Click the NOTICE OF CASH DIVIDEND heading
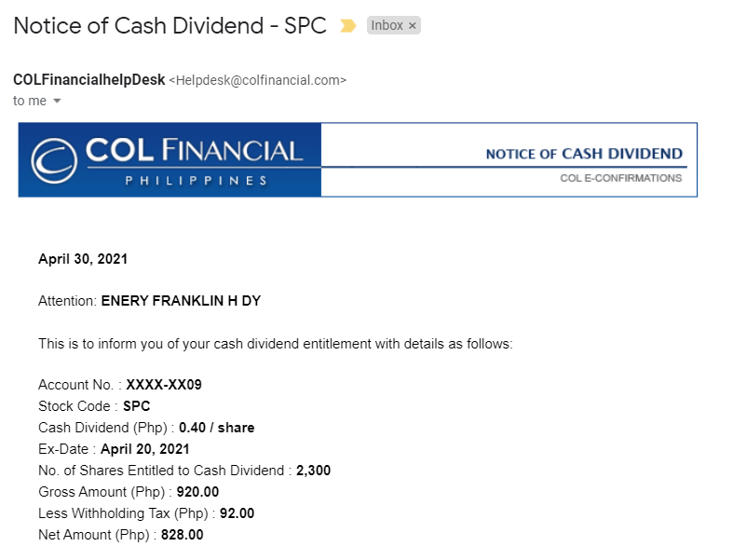Viewport: 733px width, 560px height. (584, 154)
